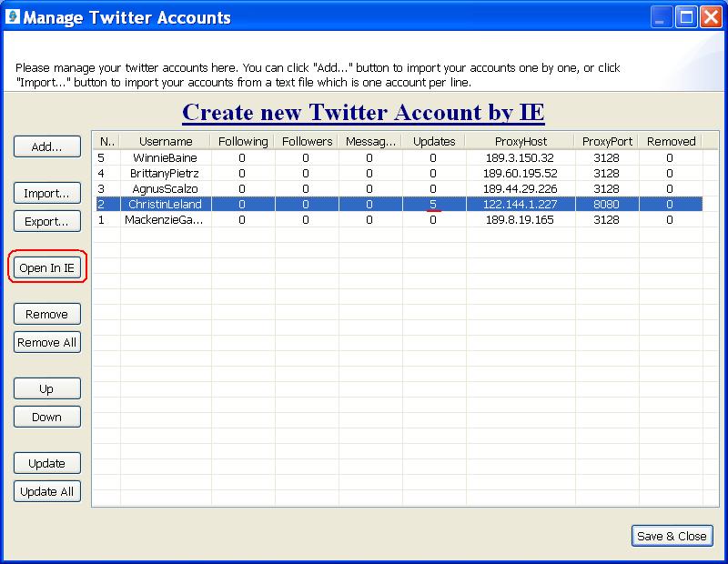728x564 pixels.
Task: Click the Remove button
Action: coord(47,314)
